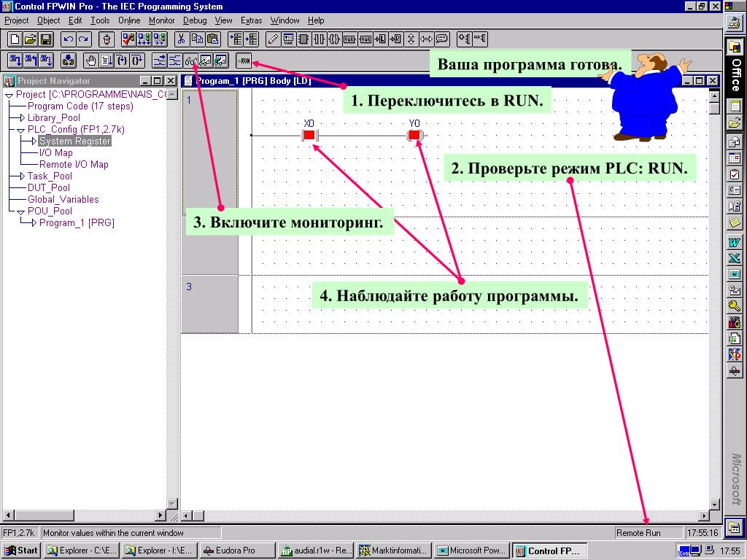
Task: Copy selection with the copy icon
Action: [x=197, y=39]
